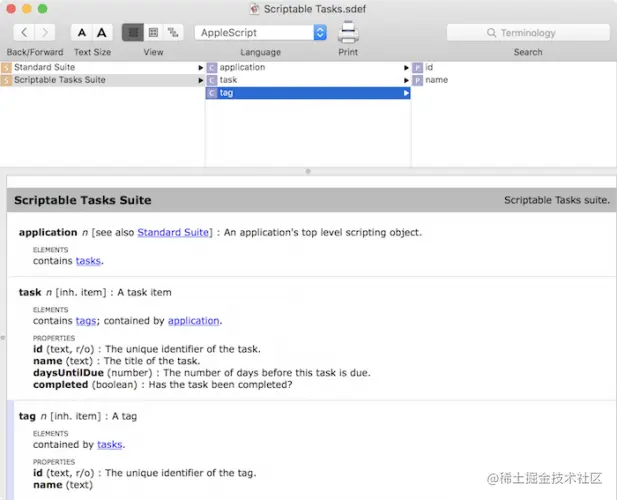Switch to the column browser view icon
The width and height of the screenshot is (617, 500).
133,33
